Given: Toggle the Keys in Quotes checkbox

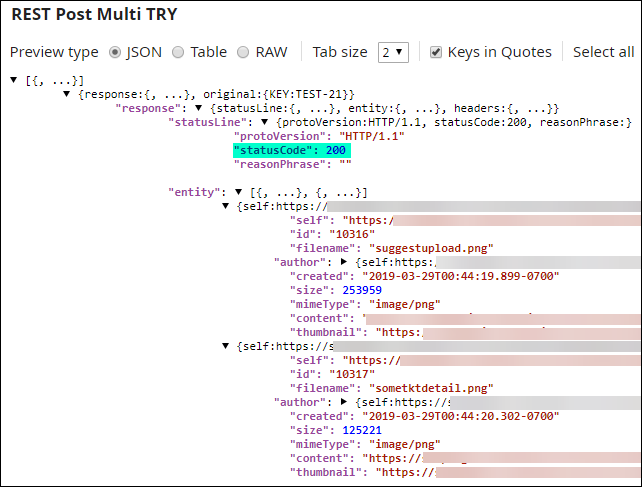Looking at the screenshot, I should [x=436, y=52].
